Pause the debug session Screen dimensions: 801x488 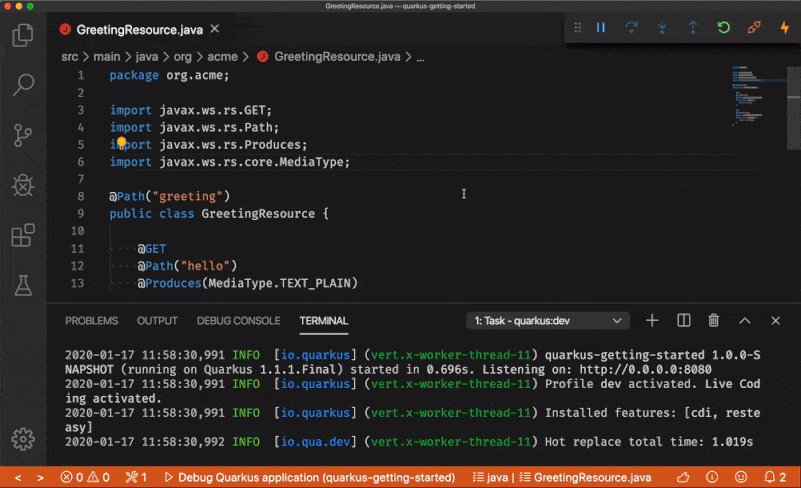601,28
